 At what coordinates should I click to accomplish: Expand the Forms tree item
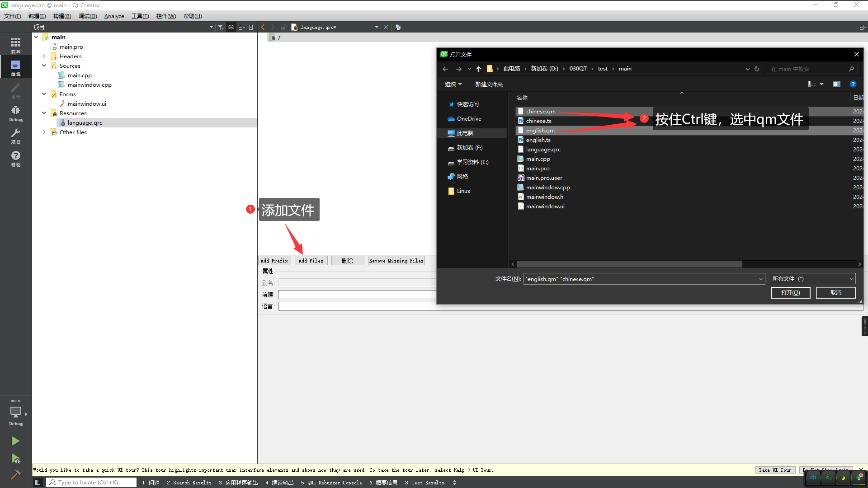point(44,94)
